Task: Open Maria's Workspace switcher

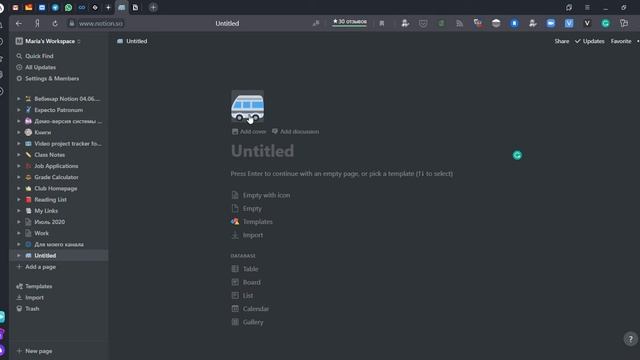Action: point(48,41)
